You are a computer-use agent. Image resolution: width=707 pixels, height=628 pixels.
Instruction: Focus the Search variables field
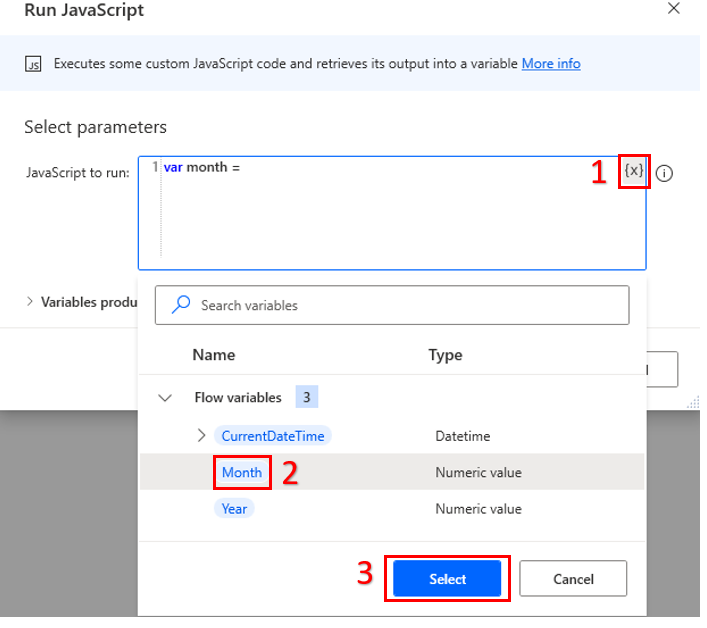pyautogui.click(x=392, y=305)
